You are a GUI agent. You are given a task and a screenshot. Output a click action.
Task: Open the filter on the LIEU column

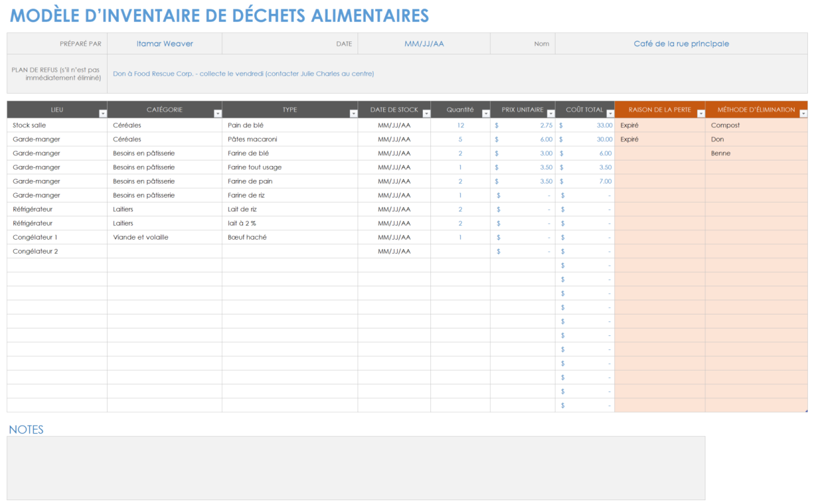pyautogui.click(x=103, y=112)
